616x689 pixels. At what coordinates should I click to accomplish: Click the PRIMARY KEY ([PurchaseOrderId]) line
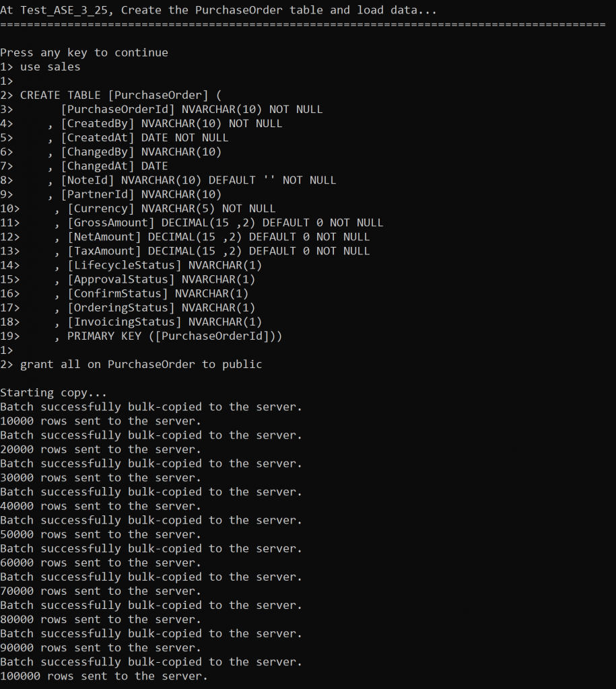click(x=168, y=336)
